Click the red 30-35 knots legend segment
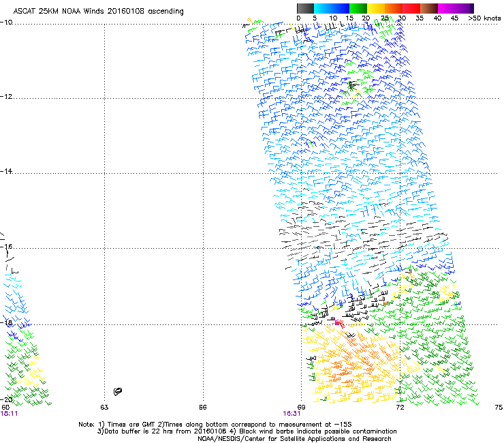This screenshot has width=504, height=443. tap(411, 8)
